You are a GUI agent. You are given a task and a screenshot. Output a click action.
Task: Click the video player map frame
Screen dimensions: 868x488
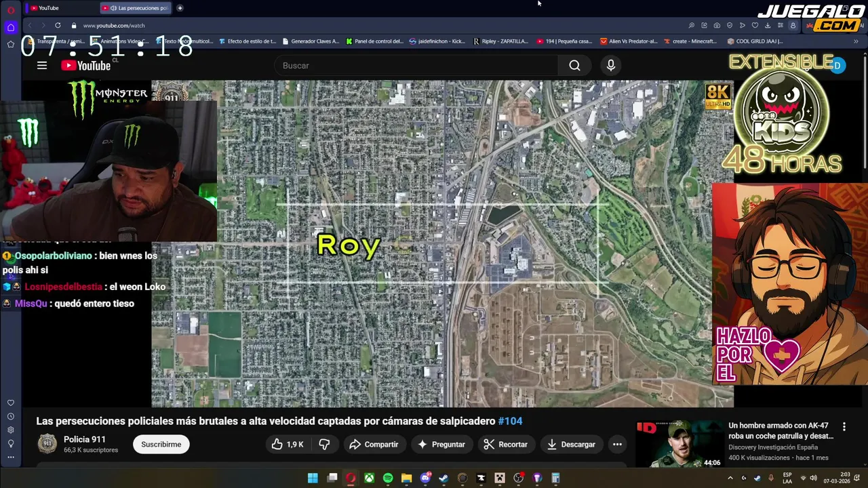tap(442, 244)
